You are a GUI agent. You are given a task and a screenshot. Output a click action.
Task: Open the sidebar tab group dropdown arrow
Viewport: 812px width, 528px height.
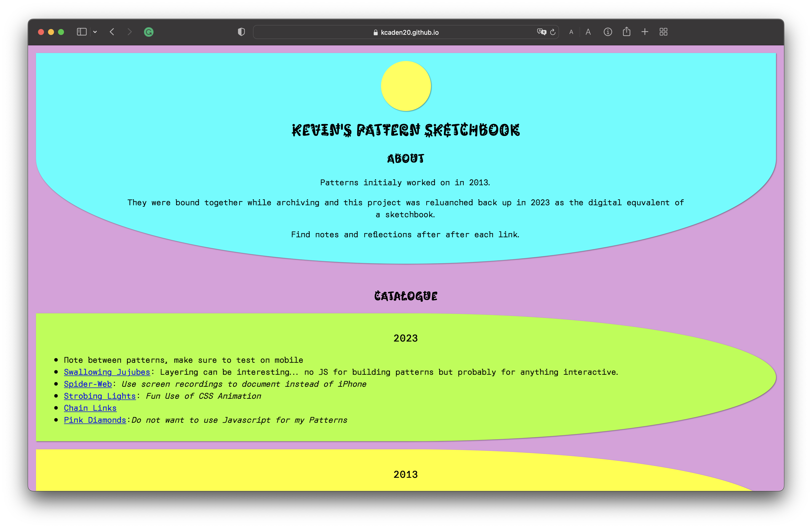95,32
